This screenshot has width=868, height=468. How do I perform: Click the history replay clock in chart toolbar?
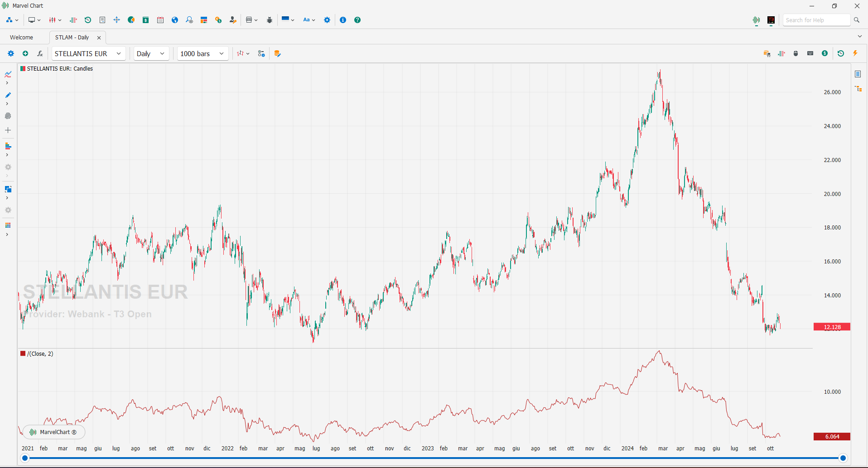tap(841, 53)
